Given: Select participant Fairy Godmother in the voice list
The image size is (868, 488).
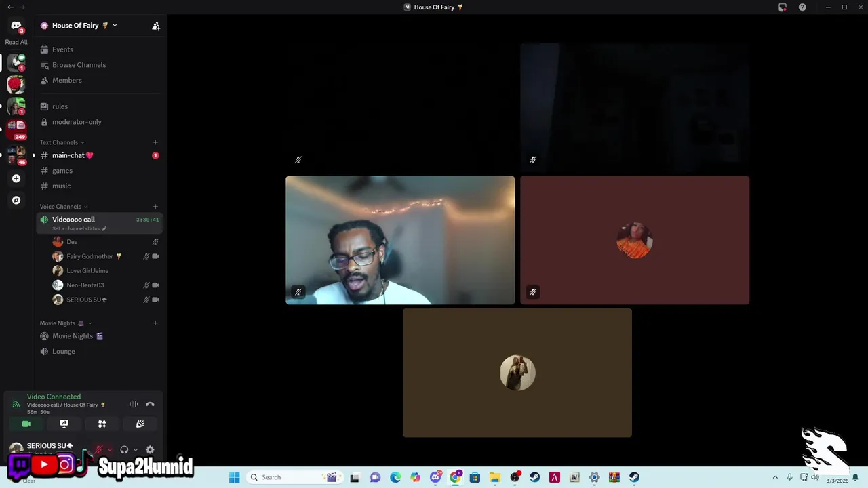Looking at the screenshot, I should [x=106, y=256].
